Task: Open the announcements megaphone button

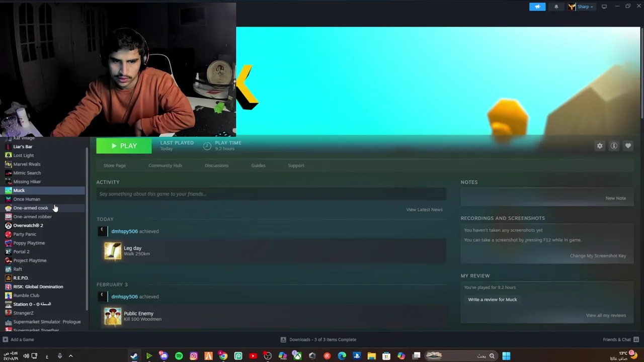Action: coord(537,7)
